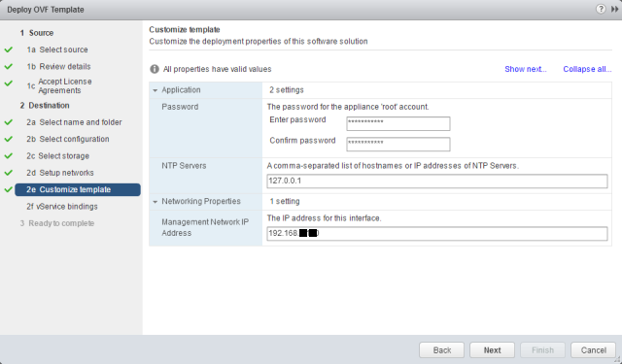The image size is (622, 364).
Task: Cancel the OVF deployment wizard
Action: 593,350
